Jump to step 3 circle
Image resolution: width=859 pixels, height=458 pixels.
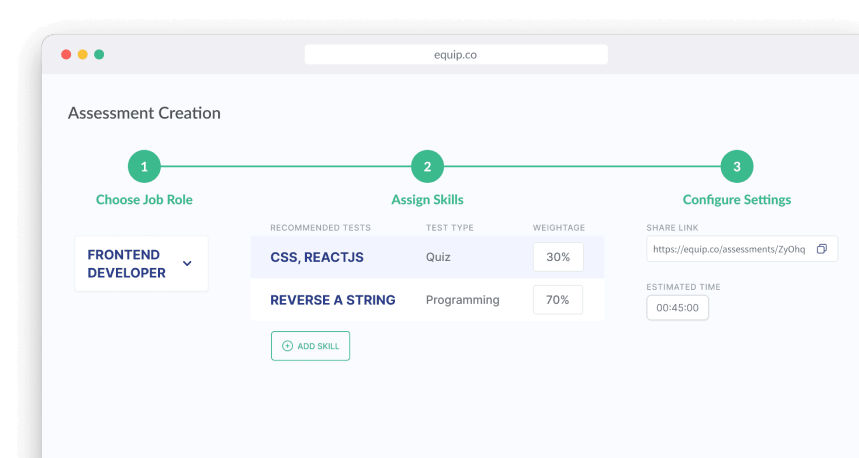737,167
